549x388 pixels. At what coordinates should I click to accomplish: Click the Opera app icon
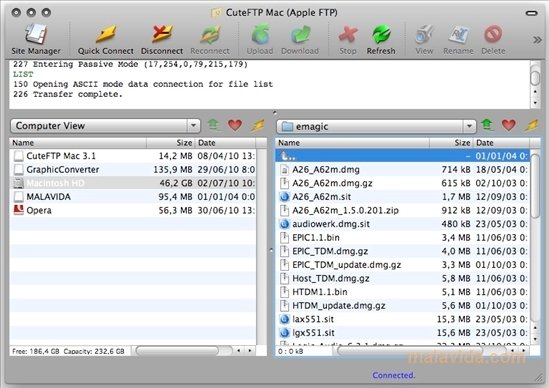coord(18,210)
